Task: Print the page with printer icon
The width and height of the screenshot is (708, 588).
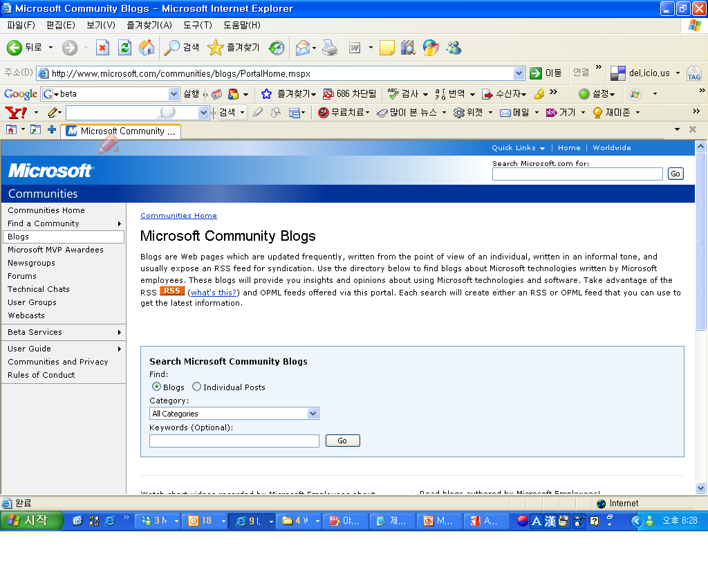Action: 330,48
